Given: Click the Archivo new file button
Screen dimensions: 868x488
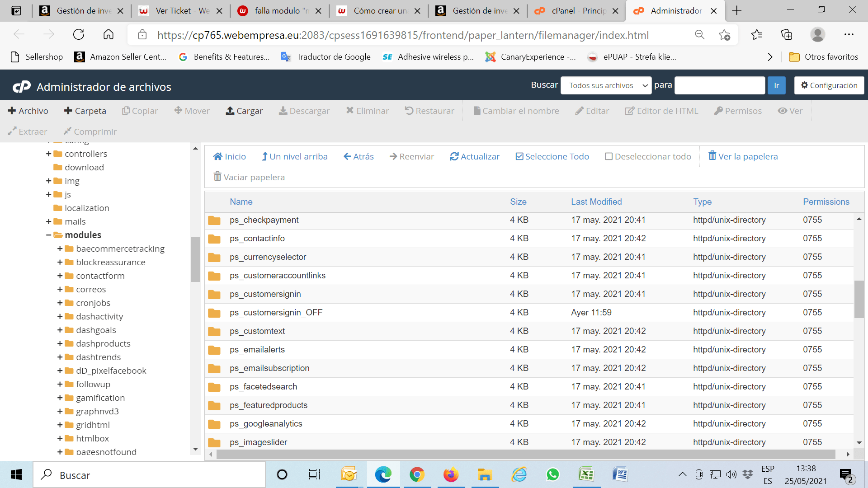Looking at the screenshot, I should point(28,111).
